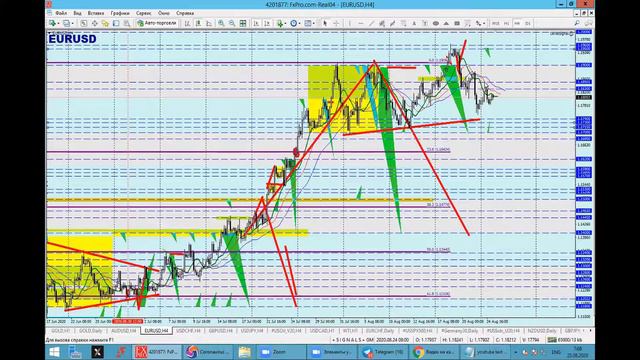Image resolution: width=640 pixels, height=360 pixels.
Task: Switch to AUDUSD,H4 chart tab
Action: (124, 331)
